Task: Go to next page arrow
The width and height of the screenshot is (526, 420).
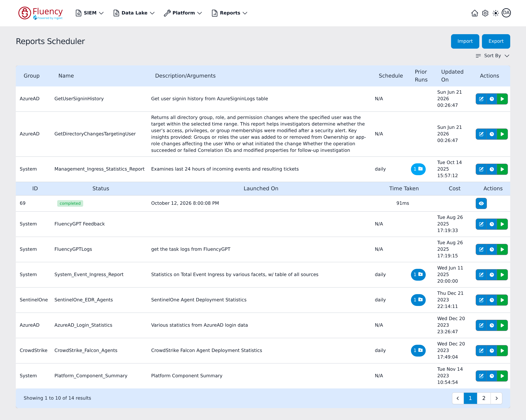Action: [x=496, y=398]
